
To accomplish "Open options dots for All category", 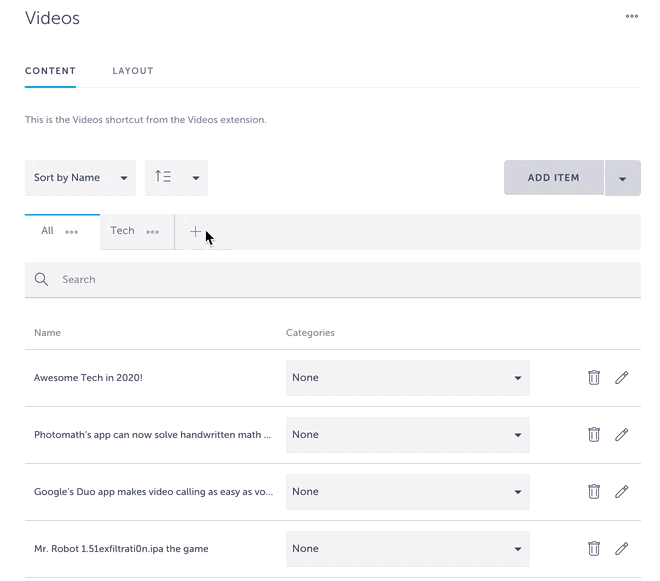I will click(72, 232).
